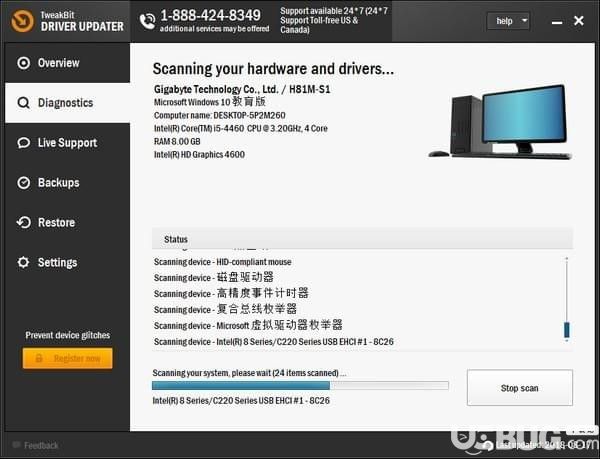Click the status list scrollbar thumb

pyautogui.click(x=567, y=330)
